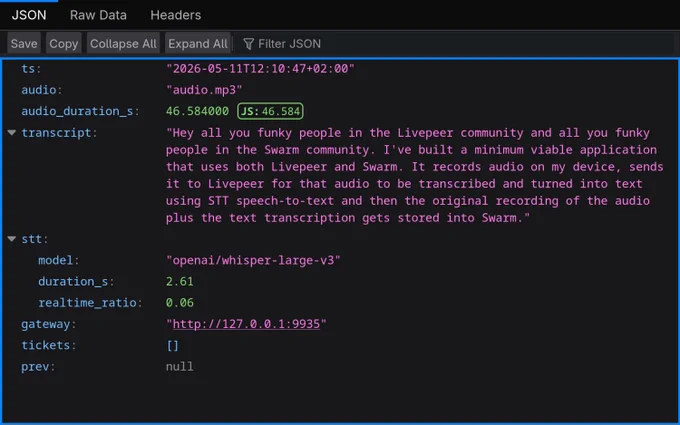
Task: Select the "audio.mp3" value
Action: point(204,90)
